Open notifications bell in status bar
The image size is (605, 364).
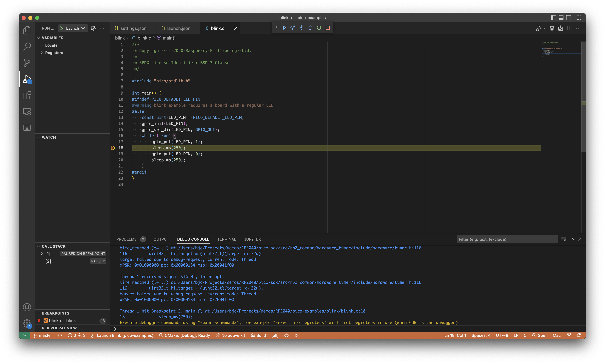click(578, 335)
